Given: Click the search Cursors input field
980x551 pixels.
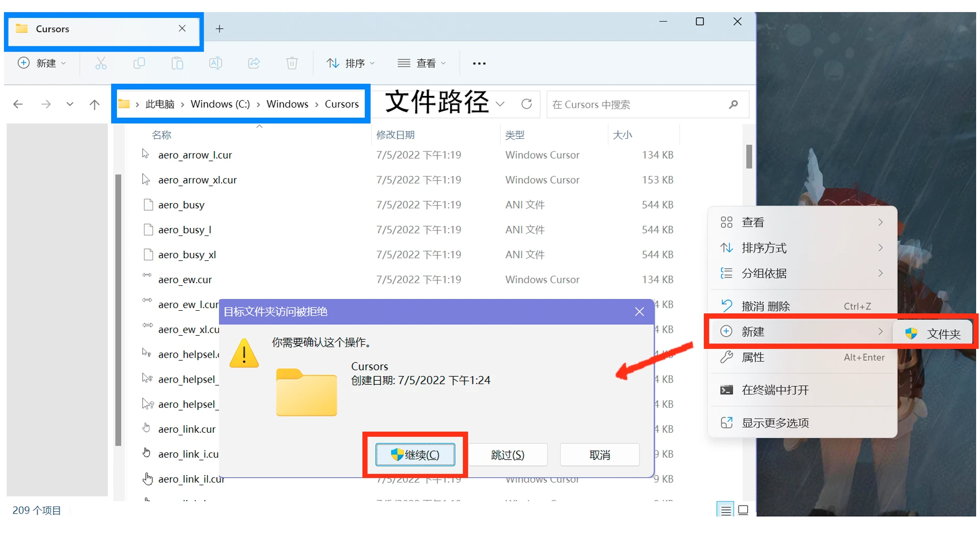Looking at the screenshot, I should point(638,105).
